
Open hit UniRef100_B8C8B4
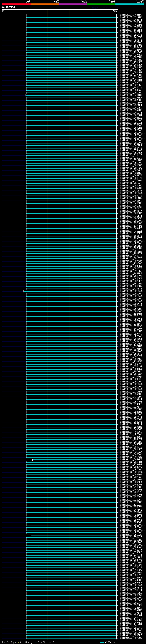[131, 30]
